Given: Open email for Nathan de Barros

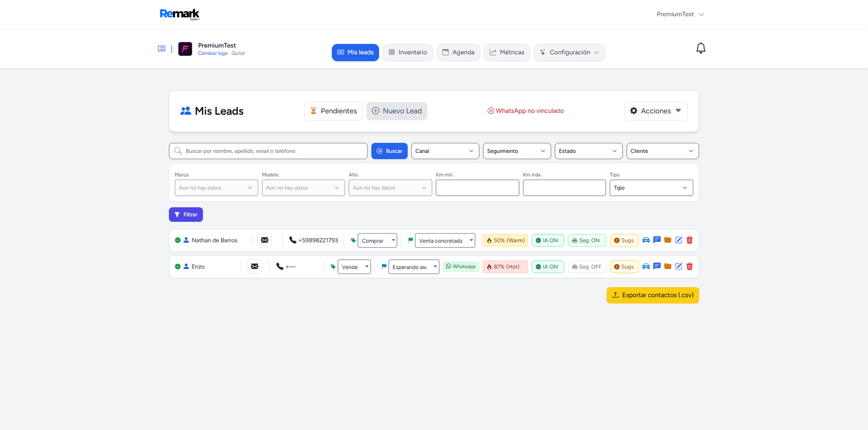Looking at the screenshot, I should (265, 240).
